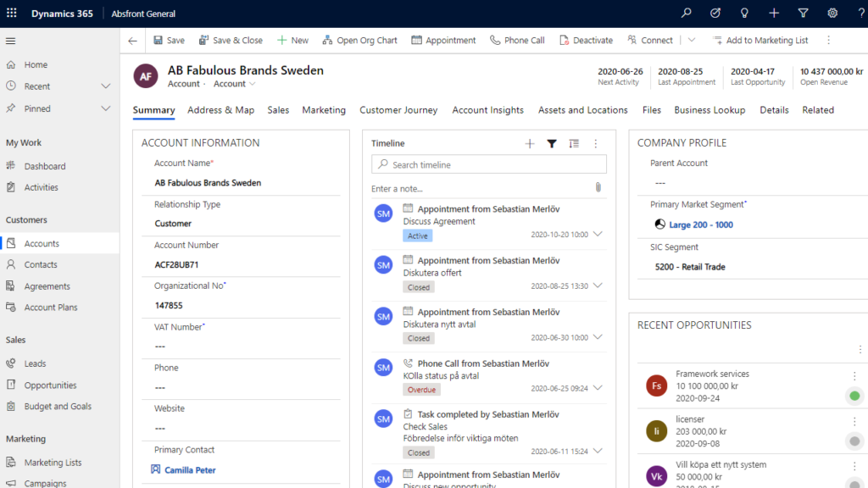This screenshot has width=868, height=488.
Task: Open the timeline more options menu
Action: pyautogui.click(x=596, y=144)
